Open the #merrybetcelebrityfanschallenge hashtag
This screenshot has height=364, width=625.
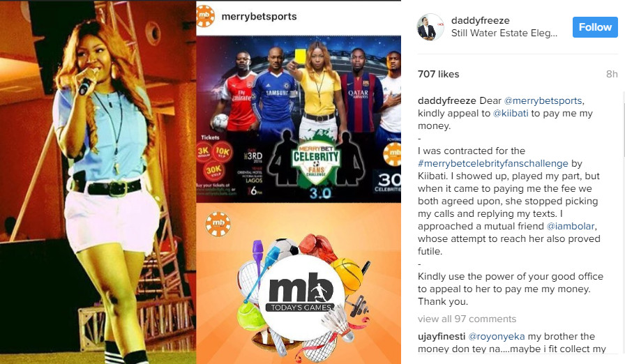[x=493, y=164]
